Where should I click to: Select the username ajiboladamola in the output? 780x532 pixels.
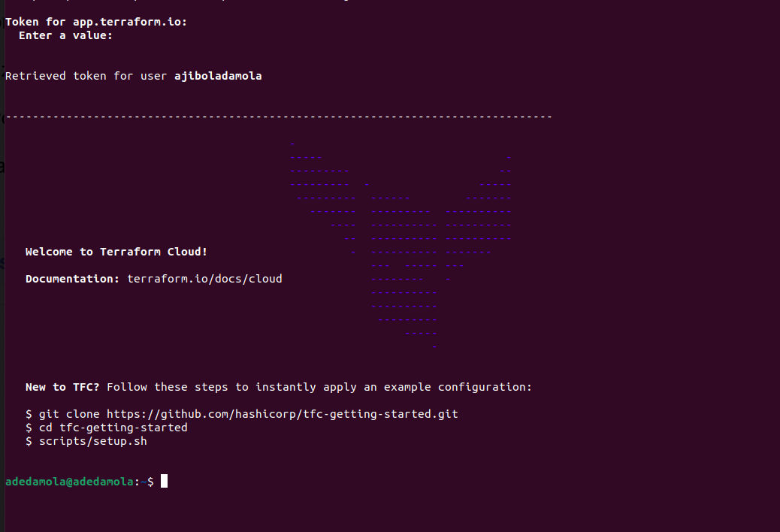(217, 75)
